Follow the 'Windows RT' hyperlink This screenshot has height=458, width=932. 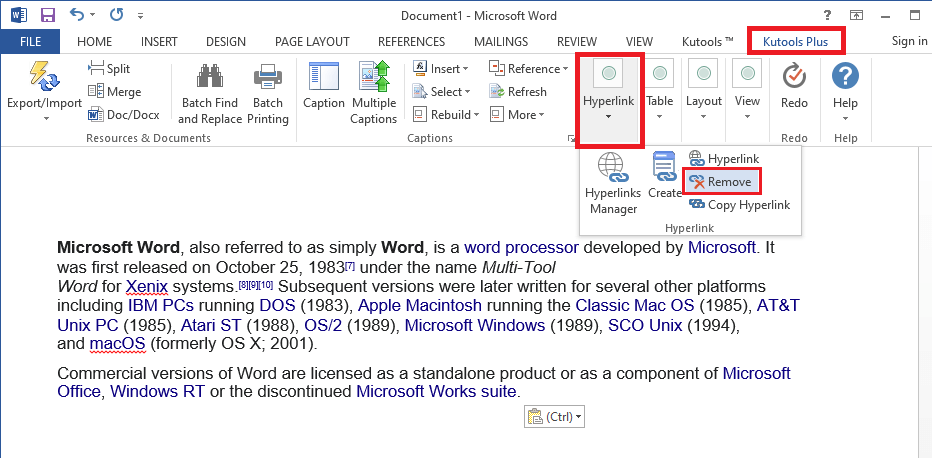(157, 391)
